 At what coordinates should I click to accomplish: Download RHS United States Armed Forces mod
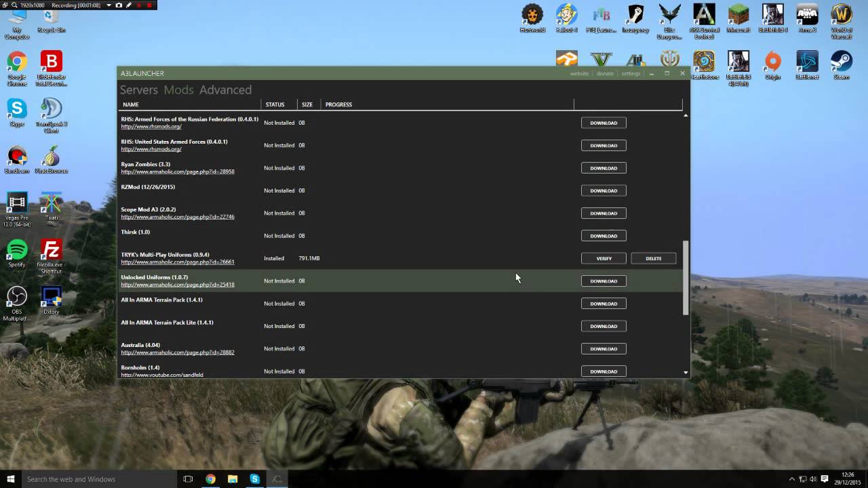(x=604, y=145)
